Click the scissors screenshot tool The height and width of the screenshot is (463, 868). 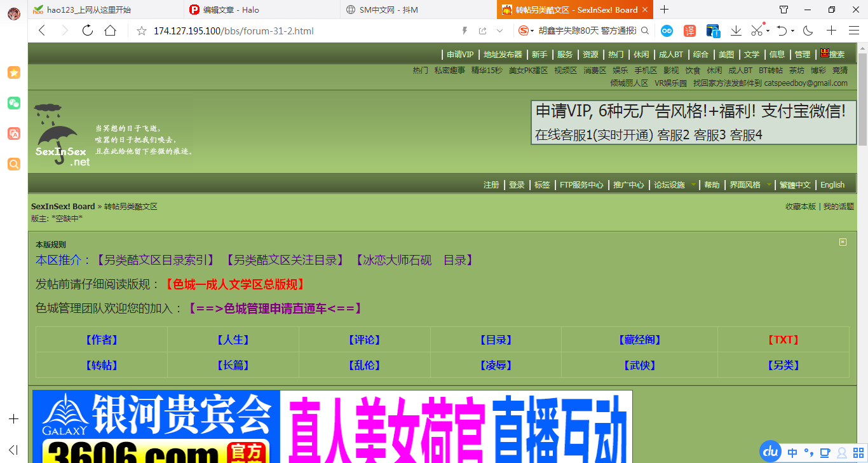[757, 31]
